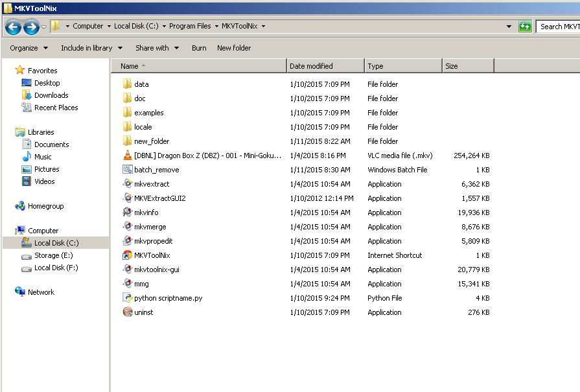Select the mkvinfo application icon
Image resolution: width=580 pixels, height=392 pixels.
coord(127,213)
